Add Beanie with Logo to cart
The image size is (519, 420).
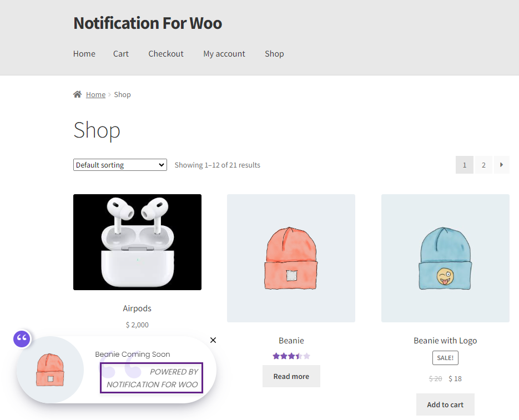click(x=445, y=404)
